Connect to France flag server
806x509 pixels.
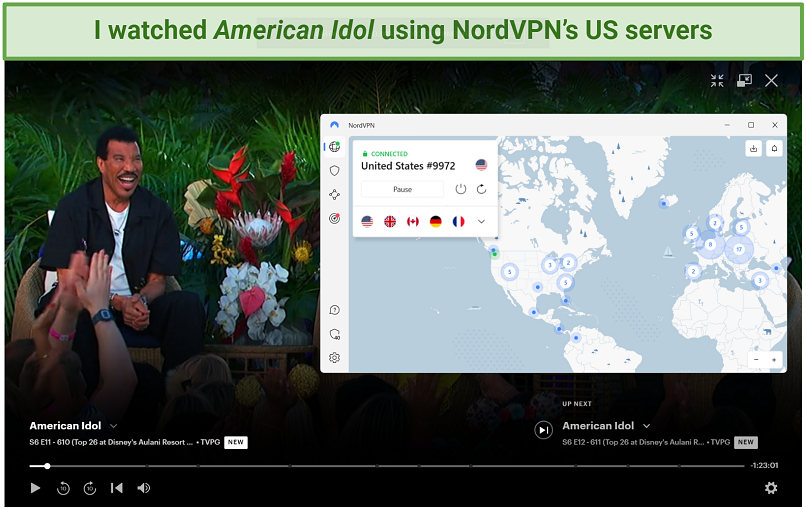[459, 222]
